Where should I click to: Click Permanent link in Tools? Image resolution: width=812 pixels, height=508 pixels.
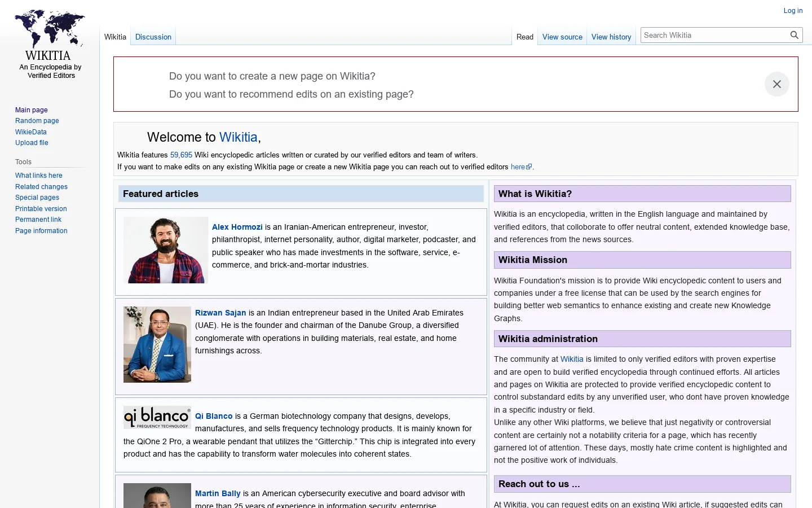coord(38,220)
